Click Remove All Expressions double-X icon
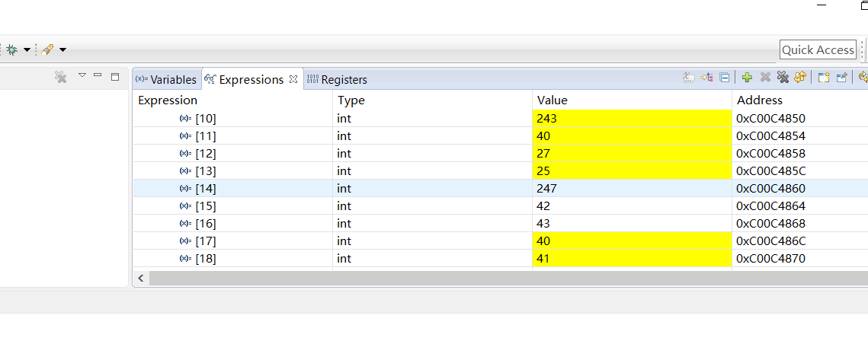868x360 pixels. point(782,78)
